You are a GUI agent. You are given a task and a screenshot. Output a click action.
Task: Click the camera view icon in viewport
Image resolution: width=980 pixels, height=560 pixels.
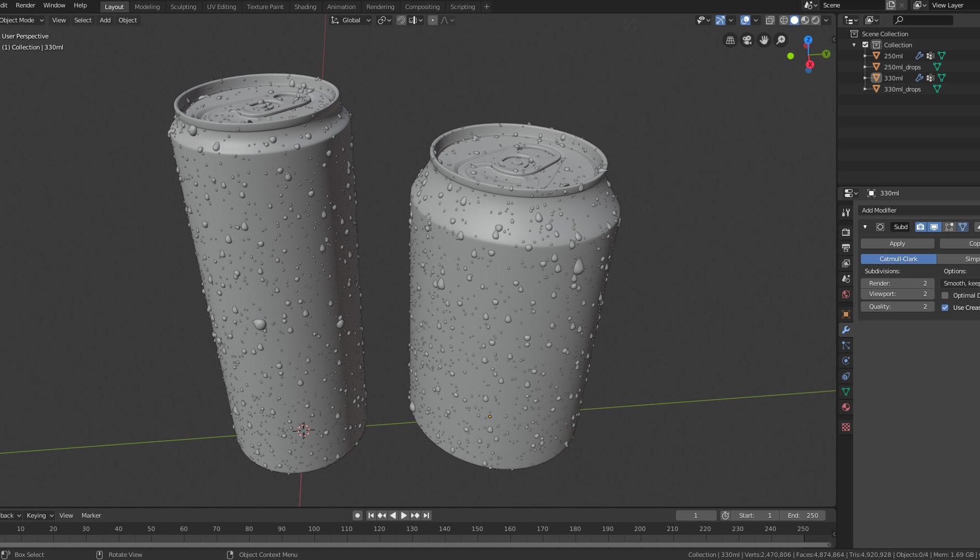(747, 40)
